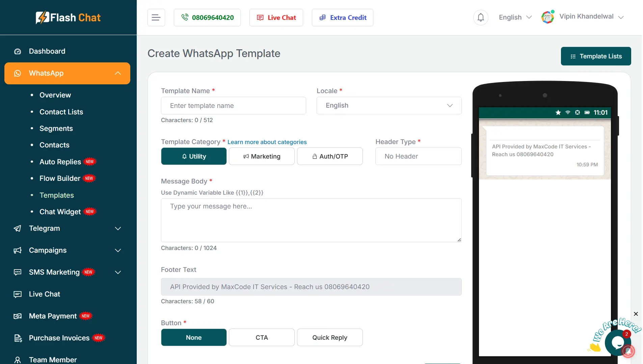The height and width of the screenshot is (364, 643).
Task: Go to Contact Lists submenu item
Action: [61, 112]
